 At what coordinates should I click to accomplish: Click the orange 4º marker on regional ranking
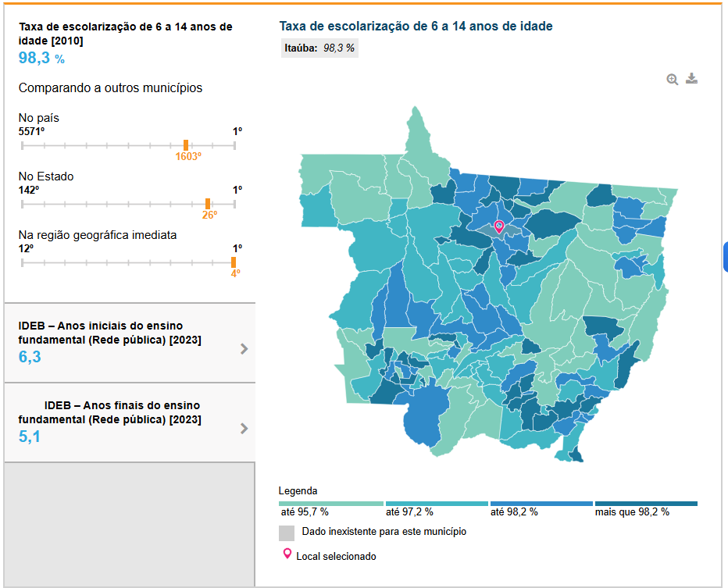(233, 262)
